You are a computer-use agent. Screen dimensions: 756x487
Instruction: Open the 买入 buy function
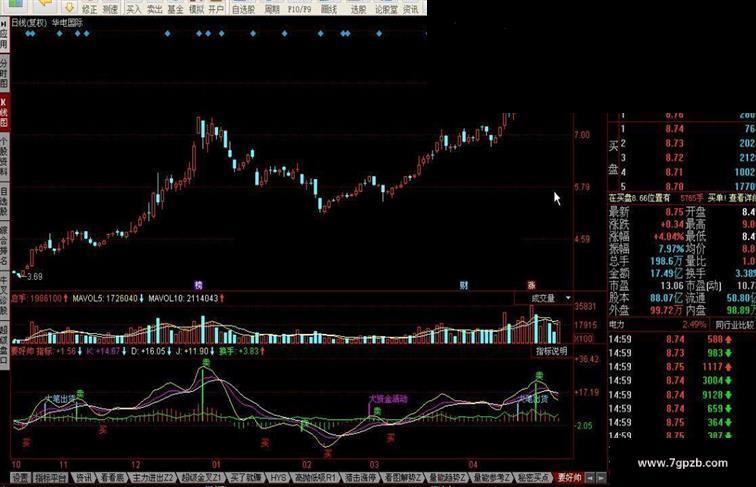[x=134, y=9]
